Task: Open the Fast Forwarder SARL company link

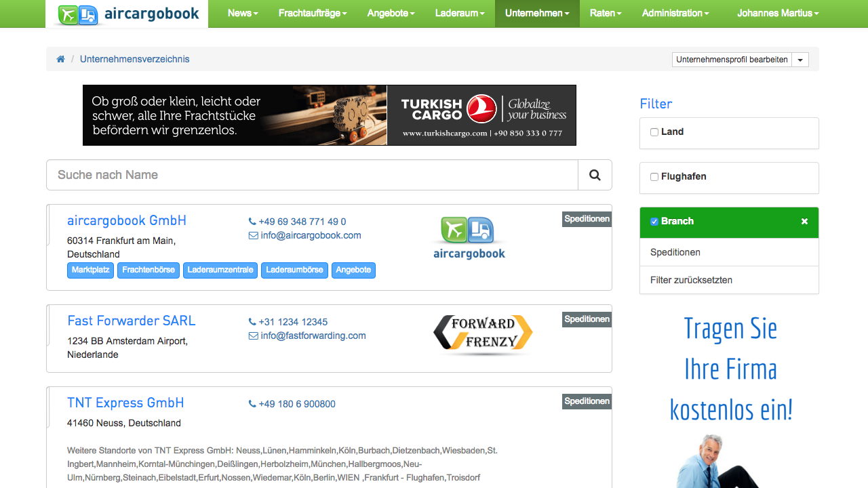Action: coord(131,321)
